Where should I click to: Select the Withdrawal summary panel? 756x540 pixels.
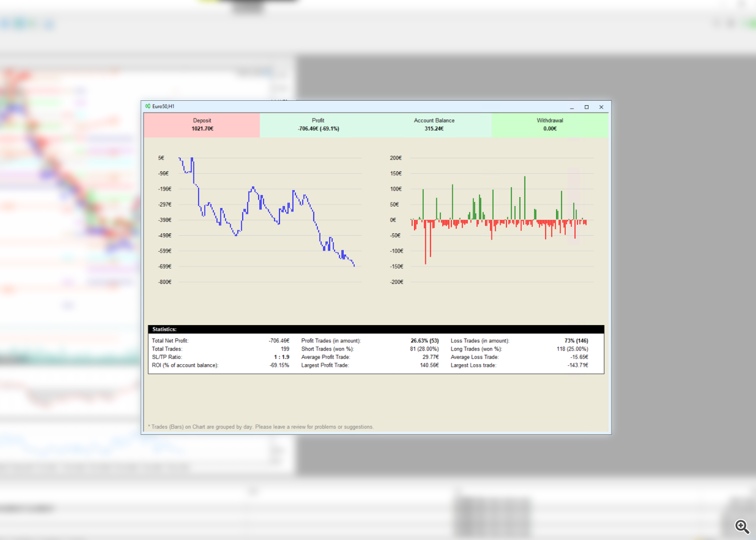pyautogui.click(x=550, y=124)
